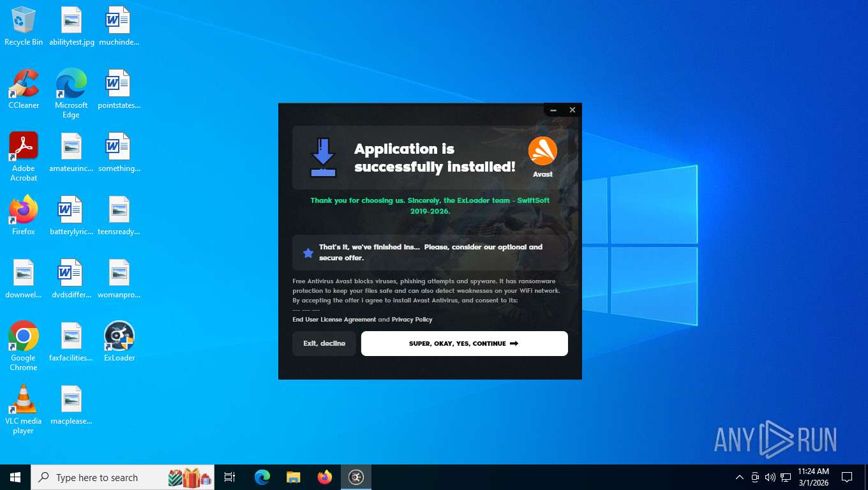Click the Meet Now tray icon
Viewport: 868px width, 490px height.
[755, 477]
